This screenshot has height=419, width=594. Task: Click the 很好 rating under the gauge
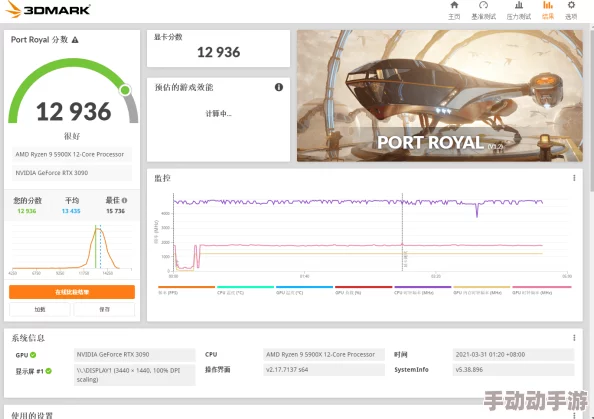[x=72, y=136]
